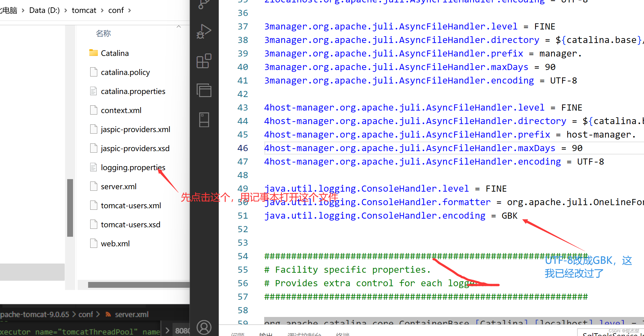Click the 4host-manager prefix = host-manager. line
The height and width of the screenshot is (336, 644).
tap(450, 135)
